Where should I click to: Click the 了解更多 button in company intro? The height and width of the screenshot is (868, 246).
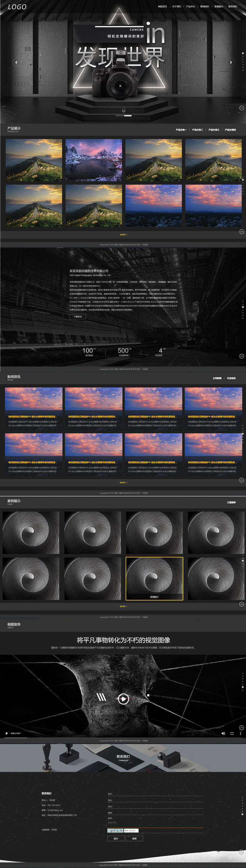(x=77, y=317)
